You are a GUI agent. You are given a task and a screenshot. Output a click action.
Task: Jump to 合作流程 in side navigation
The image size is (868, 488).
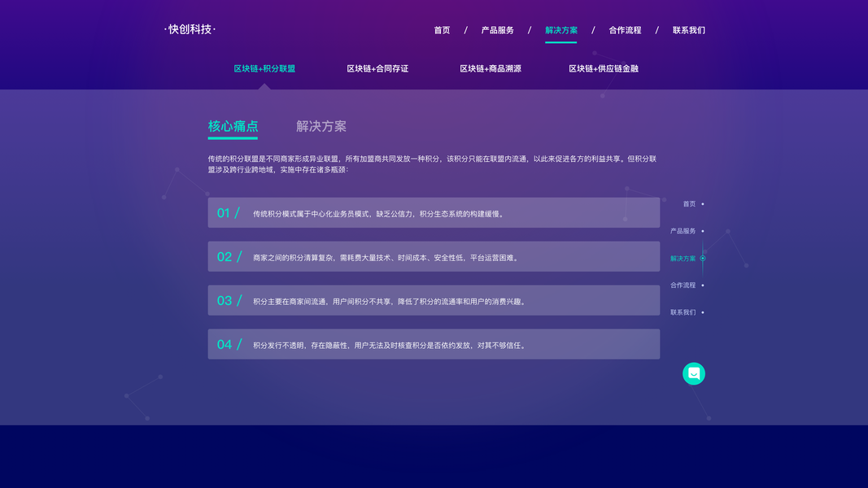683,285
